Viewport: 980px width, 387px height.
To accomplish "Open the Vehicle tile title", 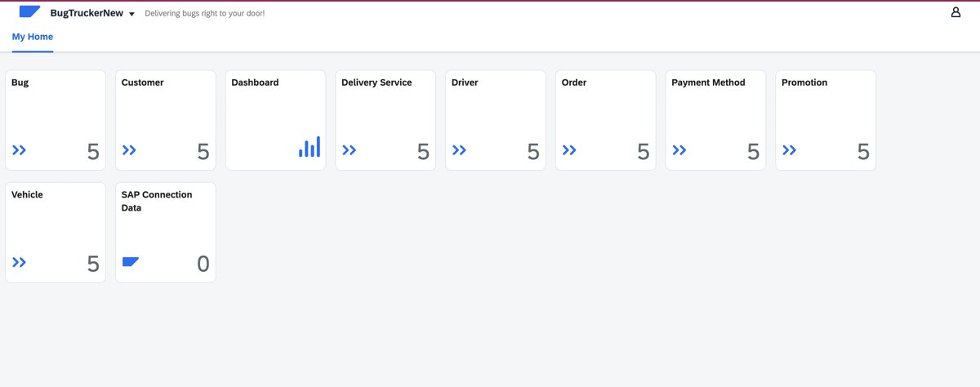I will coord(27,195).
